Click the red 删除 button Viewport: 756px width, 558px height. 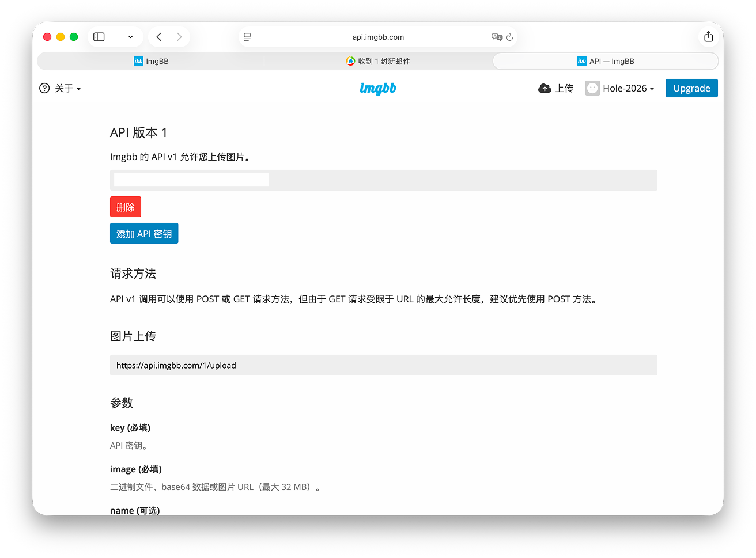125,206
